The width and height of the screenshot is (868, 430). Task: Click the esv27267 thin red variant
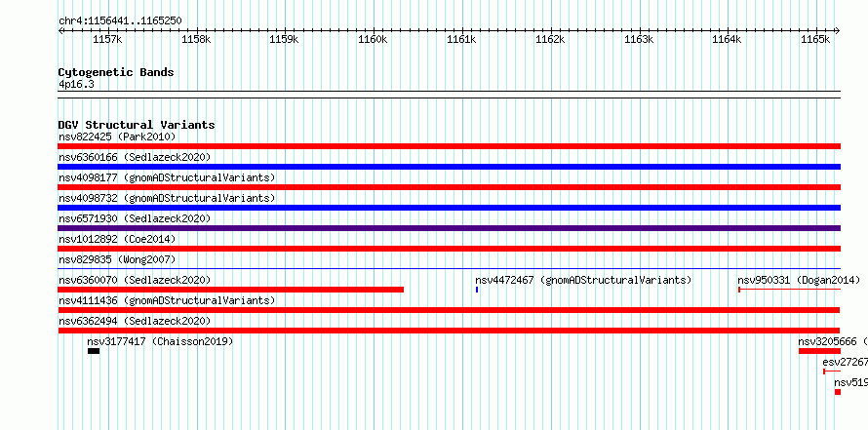pyautogui.click(x=832, y=371)
